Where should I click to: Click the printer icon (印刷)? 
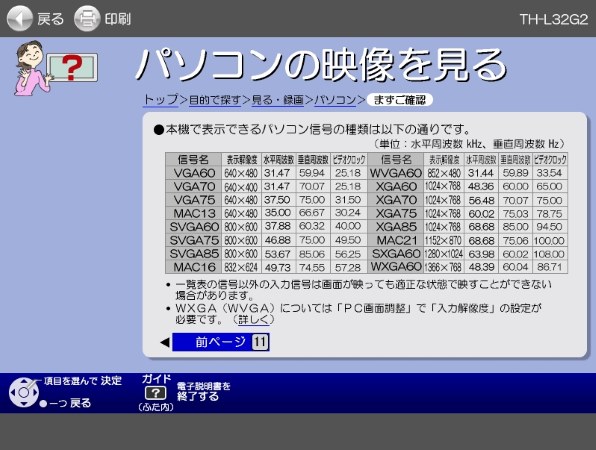pyautogui.click(x=87, y=18)
